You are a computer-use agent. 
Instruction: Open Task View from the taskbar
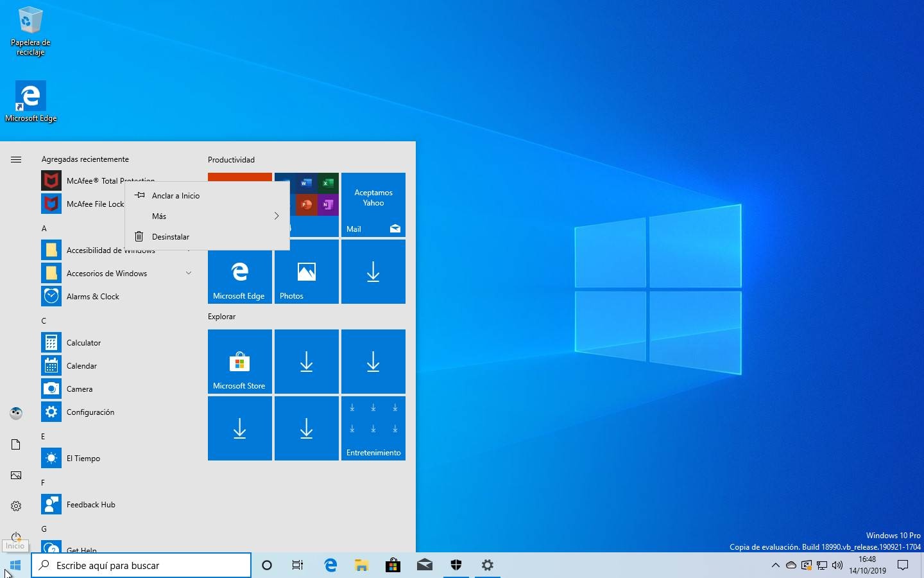pos(298,565)
